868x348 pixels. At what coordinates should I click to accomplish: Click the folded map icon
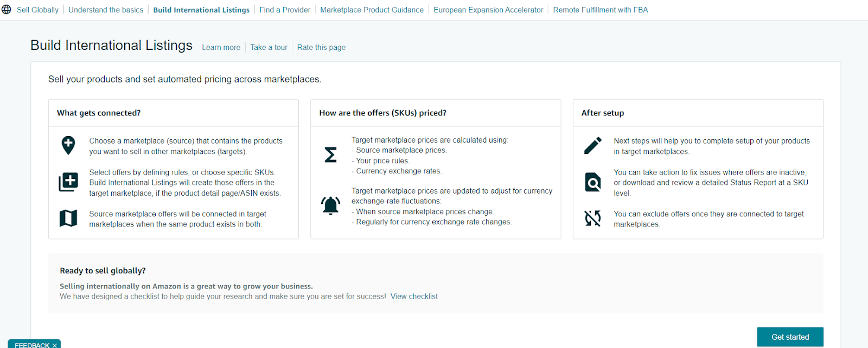68,218
